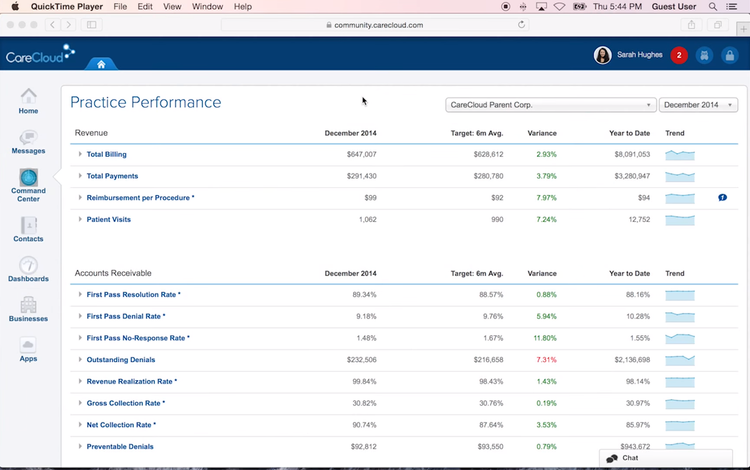Click the home tab icon

click(x=101, y=64)
